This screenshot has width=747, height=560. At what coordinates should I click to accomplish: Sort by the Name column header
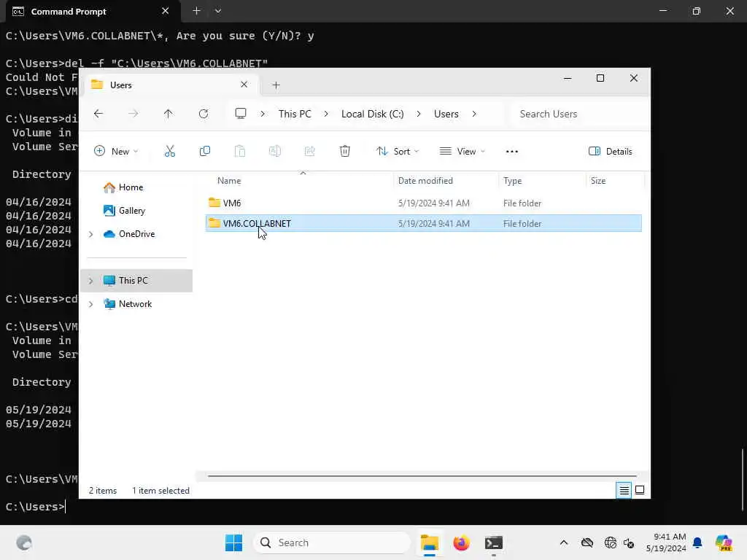pyautogui.click(x=229, y=181)
